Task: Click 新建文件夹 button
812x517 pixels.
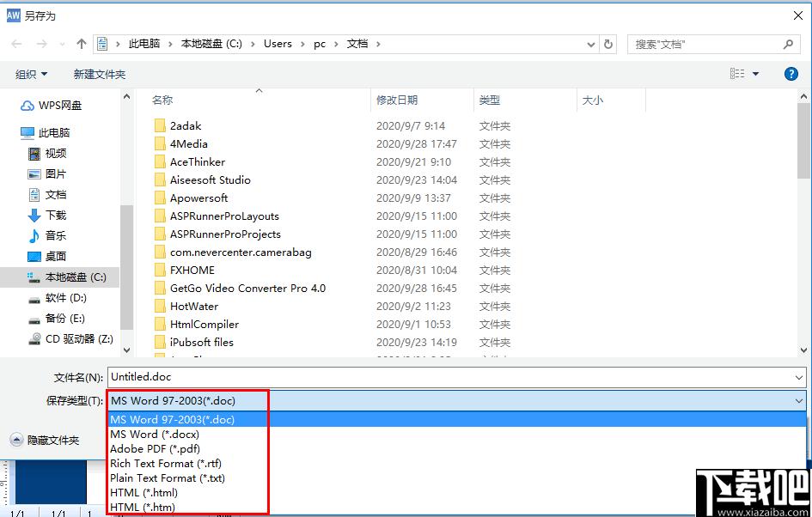Action: tap(100, 75)
